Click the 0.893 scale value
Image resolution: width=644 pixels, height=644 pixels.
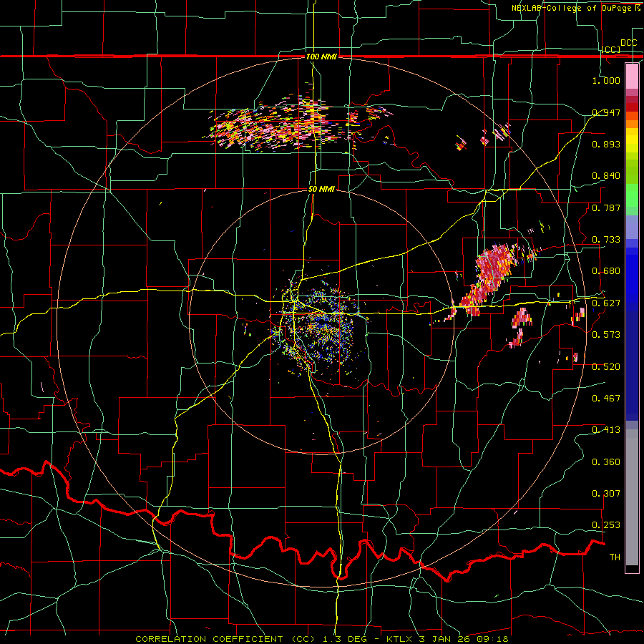(x=606, y=144)
